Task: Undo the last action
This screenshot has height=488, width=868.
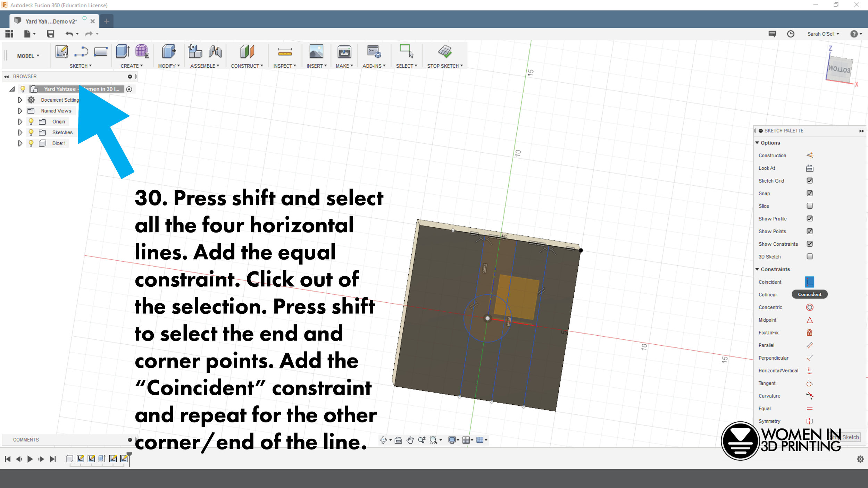Action: click(69, 34)
